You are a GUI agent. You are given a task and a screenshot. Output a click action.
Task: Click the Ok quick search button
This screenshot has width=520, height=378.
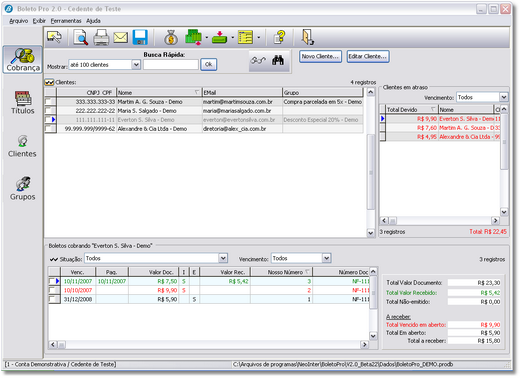[x=209, y=64]
